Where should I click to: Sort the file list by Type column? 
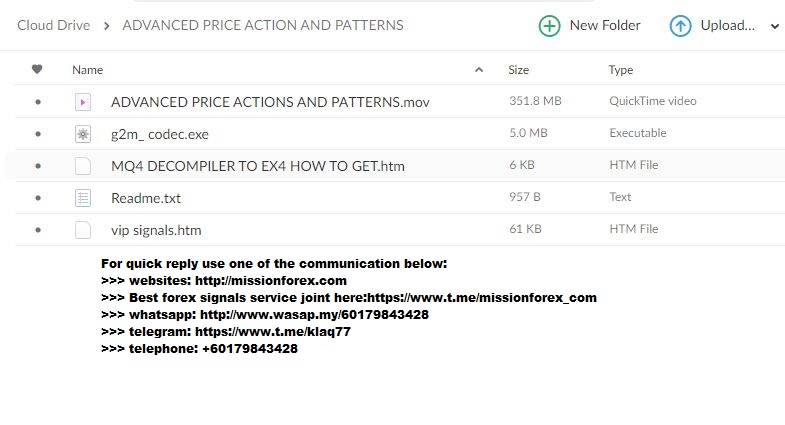621,70
